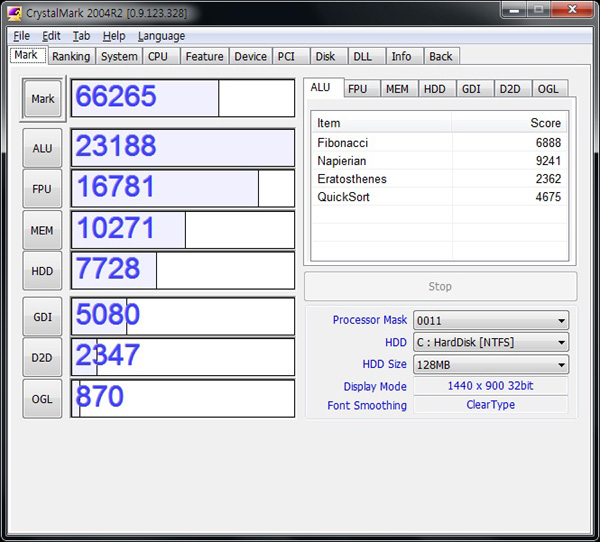This screenshot has height=542, width=600.
Task: Select the FPU results tab
Action: click(x=362, y=89)
